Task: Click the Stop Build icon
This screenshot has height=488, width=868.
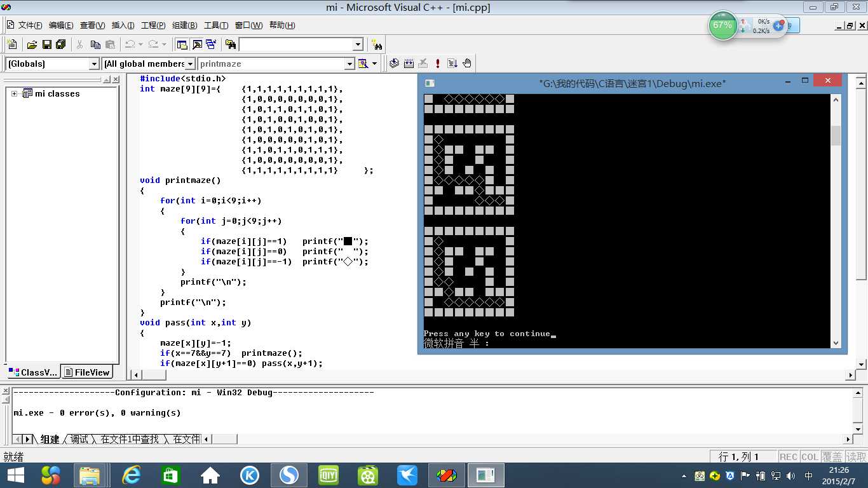Action: point(423,64)
